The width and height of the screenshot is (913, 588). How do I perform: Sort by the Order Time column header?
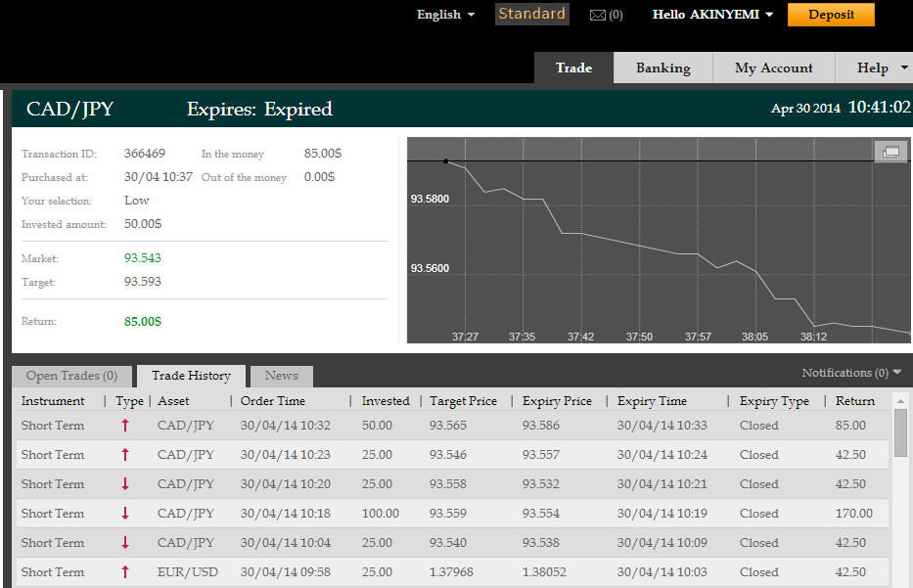click(x=272, y=401)
